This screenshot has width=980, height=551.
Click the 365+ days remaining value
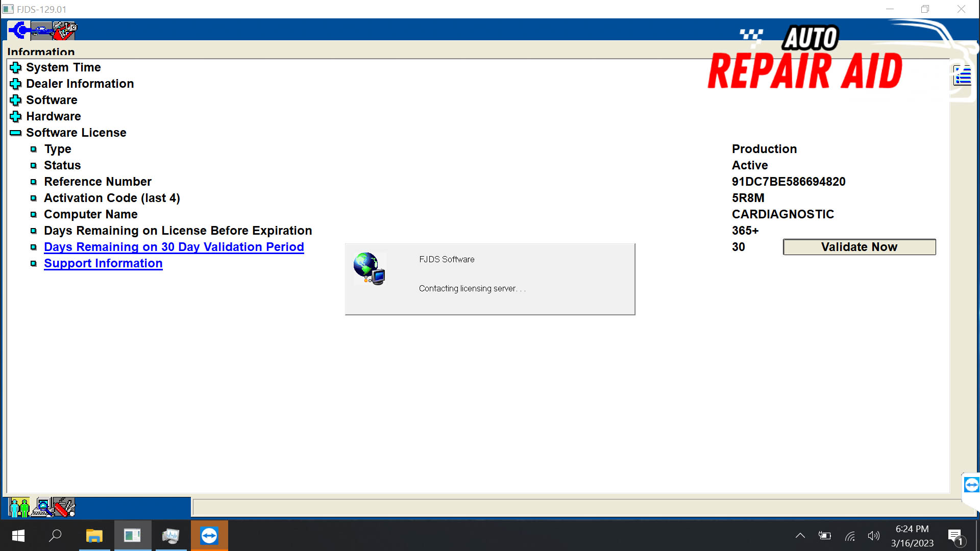click(745, 231)
